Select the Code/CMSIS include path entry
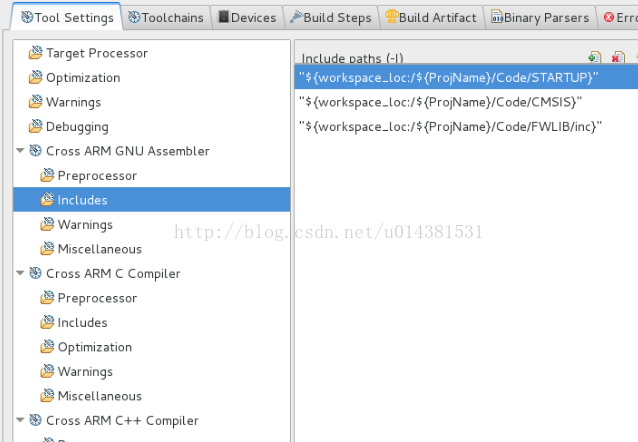 pos(440,102)
